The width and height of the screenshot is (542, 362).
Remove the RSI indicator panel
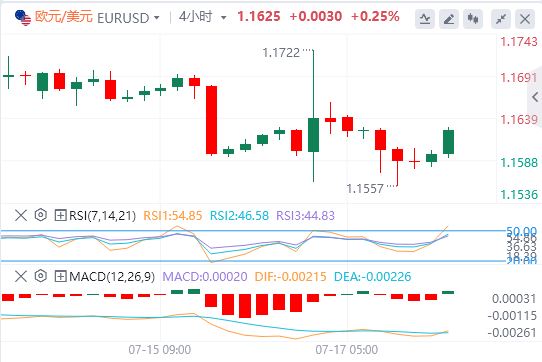pyautogui.click(x=21, y=215)
